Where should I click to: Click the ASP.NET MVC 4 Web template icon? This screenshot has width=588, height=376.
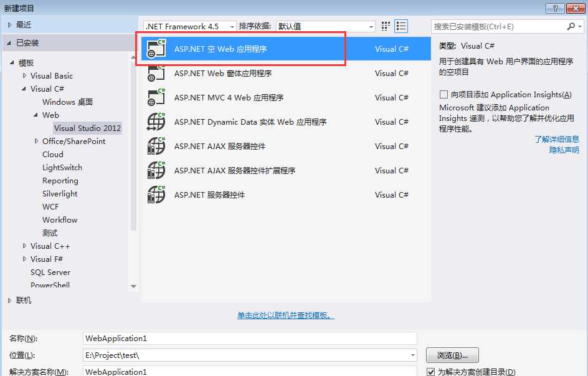click(156, 97)
